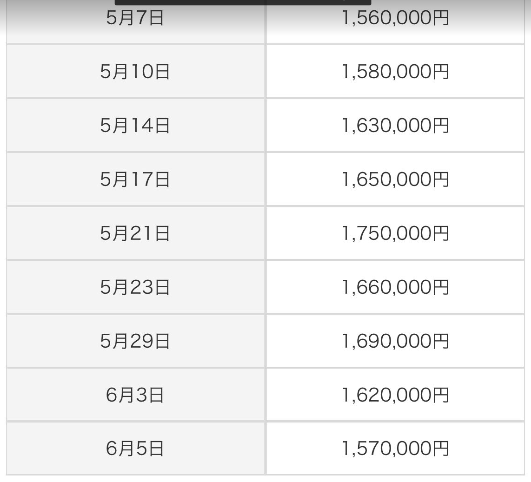Click the 1,750,000円 price cell

(x=395, y=233)
